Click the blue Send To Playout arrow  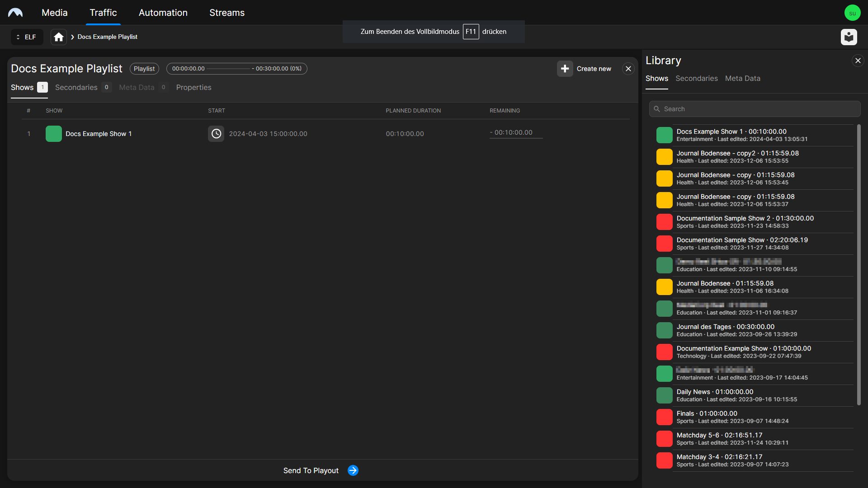[353, 470]
